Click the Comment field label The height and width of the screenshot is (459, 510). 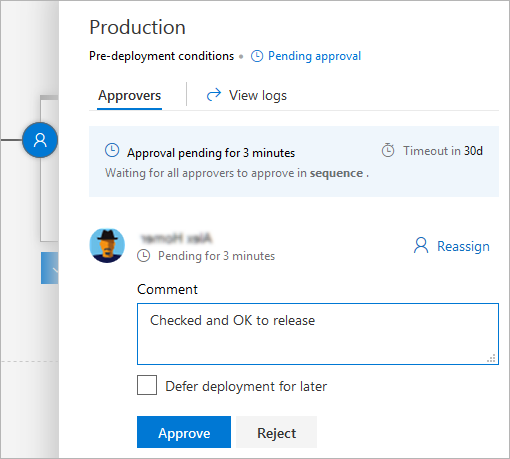point(167,289)
